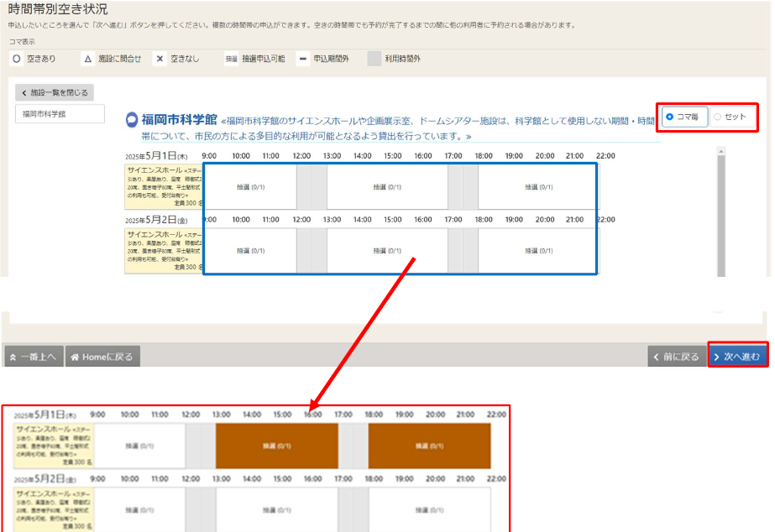Viewport: 775px width, 532px height.
Task: Click the 施設に問合せ triangle legend icon
Action: (87, 59)
